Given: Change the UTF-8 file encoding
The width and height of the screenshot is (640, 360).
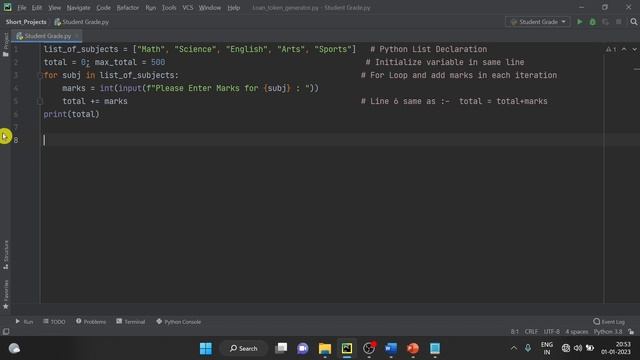Looking at the screenshot, I should pyautogui.click(x=551, y=332).
